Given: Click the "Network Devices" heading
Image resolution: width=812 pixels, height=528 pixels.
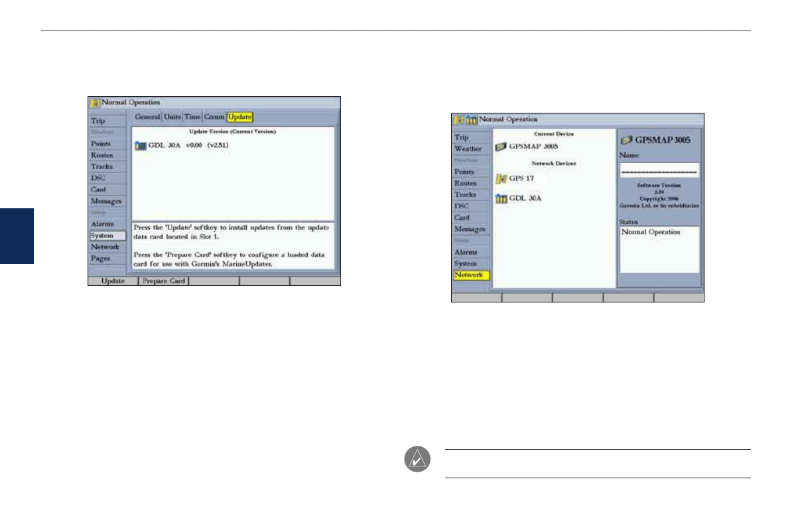Looking at the screenshot, I should pyautogui.click(x=554, y=163).
